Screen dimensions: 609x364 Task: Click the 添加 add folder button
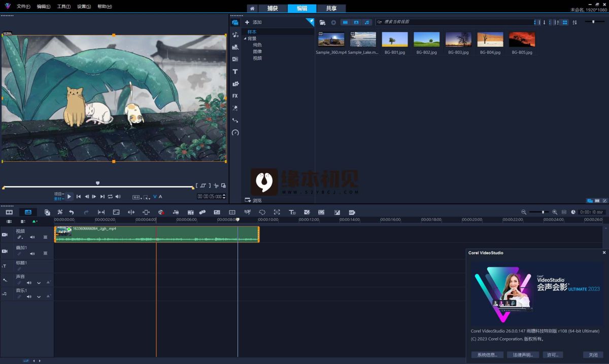[x=253, y=22]
